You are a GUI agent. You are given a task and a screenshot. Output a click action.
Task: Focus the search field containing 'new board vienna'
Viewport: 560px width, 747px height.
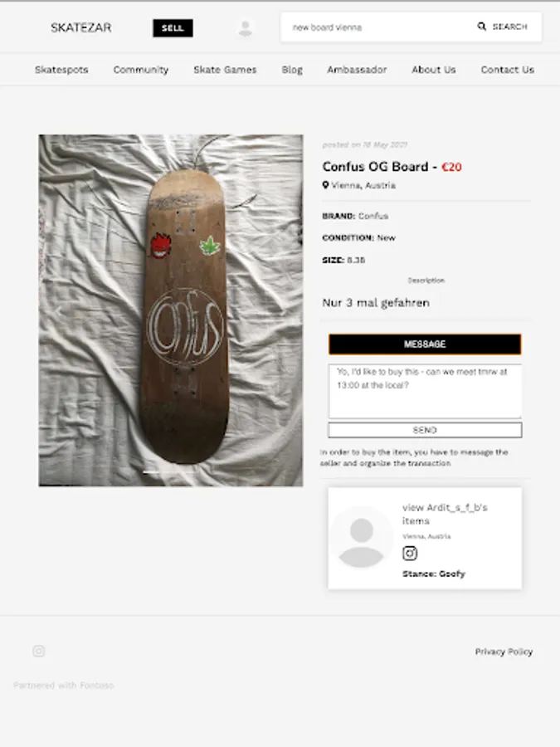tap(377, 27)
